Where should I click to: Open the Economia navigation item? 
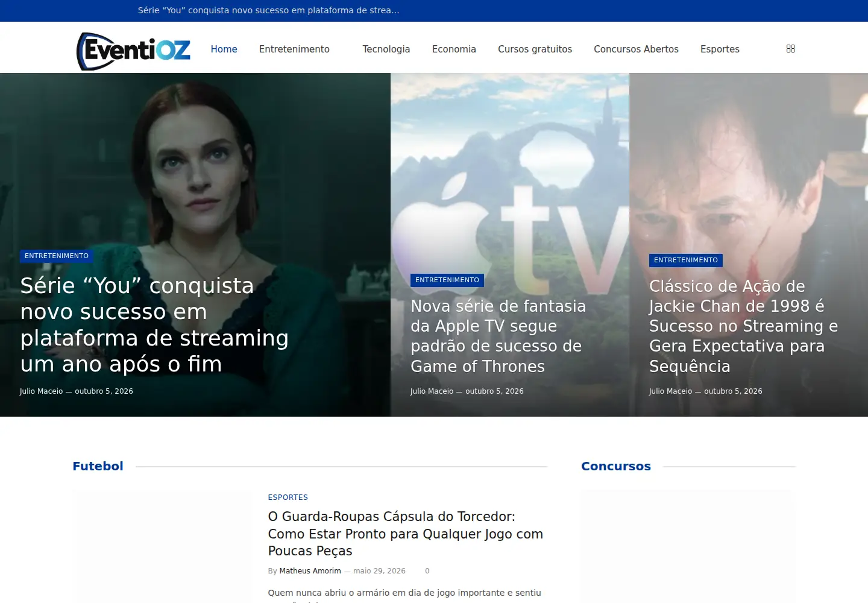[x=454, y=49]
